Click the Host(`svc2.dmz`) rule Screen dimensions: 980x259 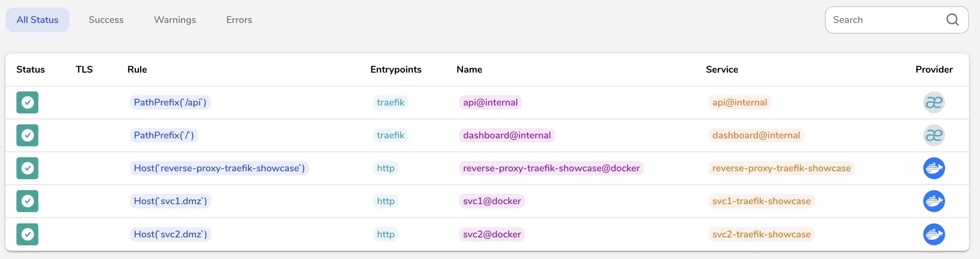pyautogui.click(x=170, y=234)
